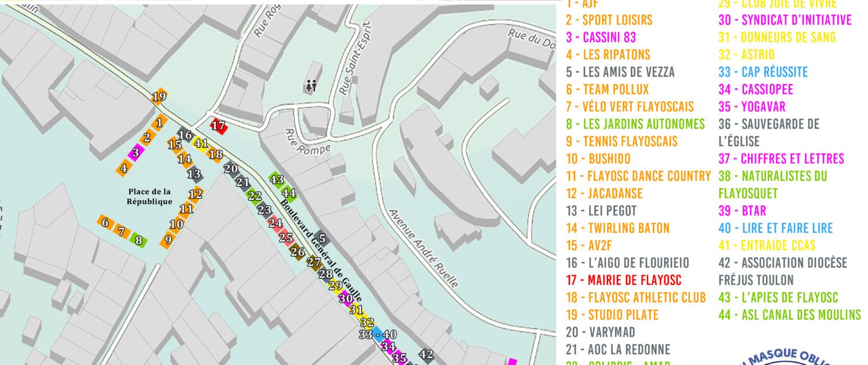Image resolution: width=868 pixels, height=365 pixels.
Task: Click the orange marker numbered 9
Action: [168, 239]
